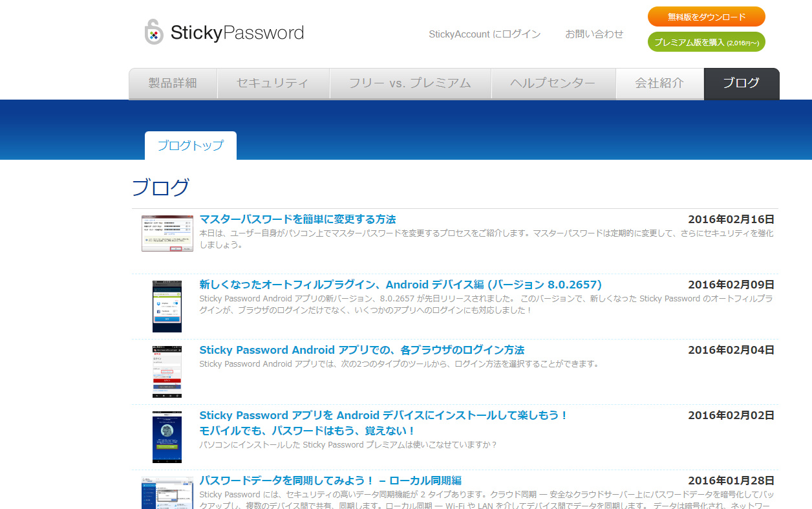The image size is (812, 509).
Task: Click the Sticky Password padlock logo icon
Action: coord(154,32)
